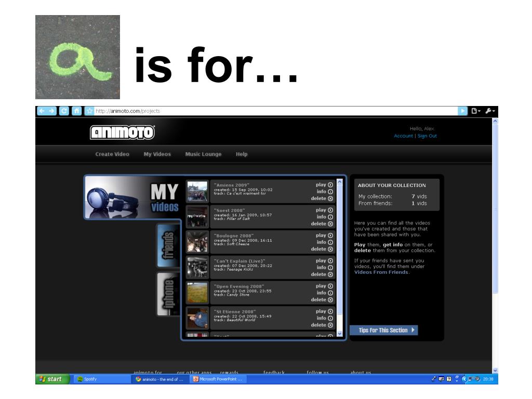Click the browser page scrollbar thumb
532x399 pixels.
click(x=495, y=209)
